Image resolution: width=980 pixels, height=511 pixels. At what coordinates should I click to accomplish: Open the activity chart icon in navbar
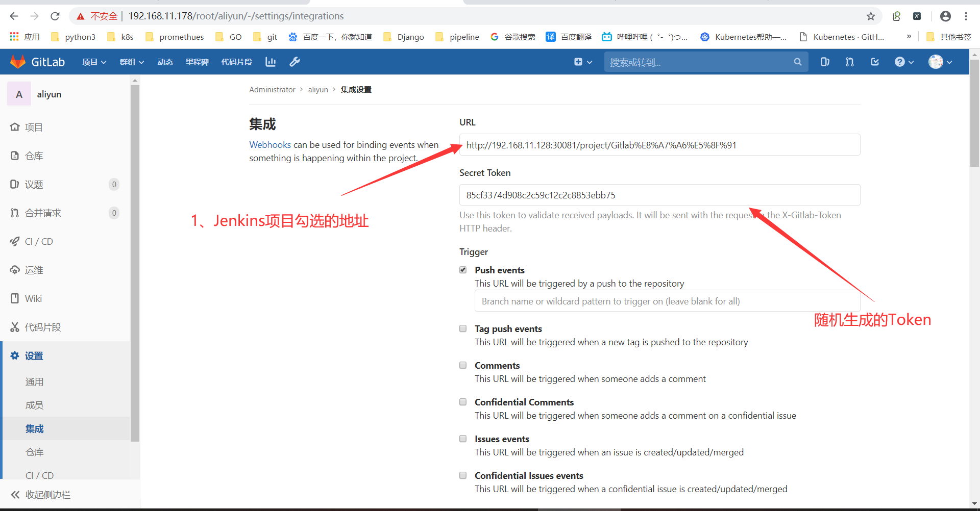click(271, 62)
